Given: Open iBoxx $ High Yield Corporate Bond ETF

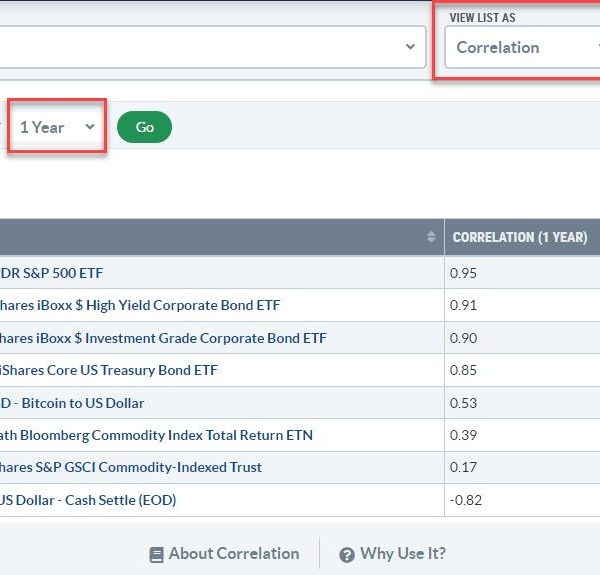Looking at the screenshot, I should (140, 305).
